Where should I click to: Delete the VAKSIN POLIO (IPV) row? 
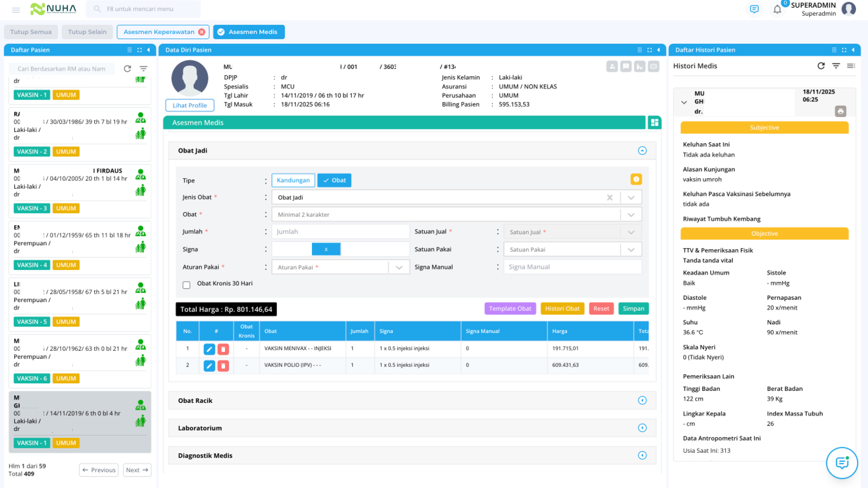[x=223, y=366]
